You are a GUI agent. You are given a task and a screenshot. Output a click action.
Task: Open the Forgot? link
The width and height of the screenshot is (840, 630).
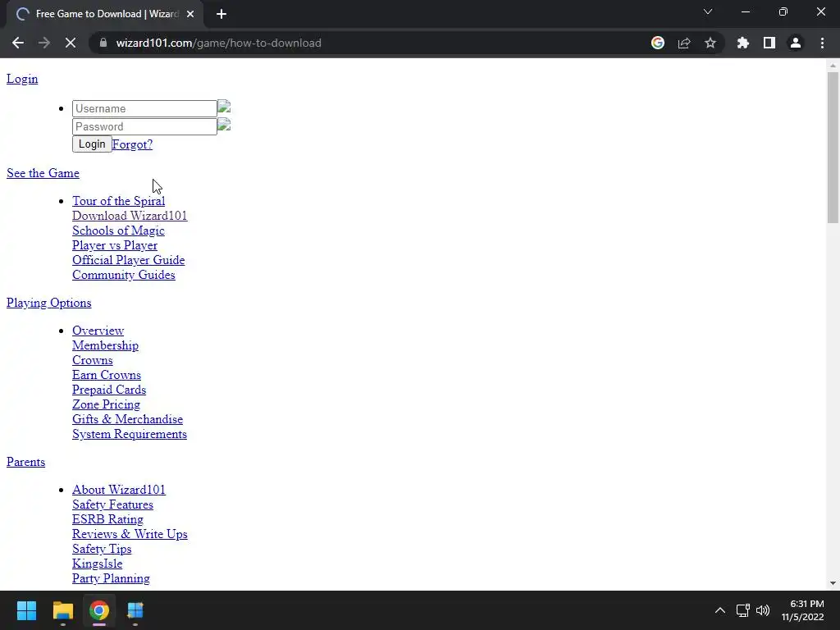click(x=132, y=144)
